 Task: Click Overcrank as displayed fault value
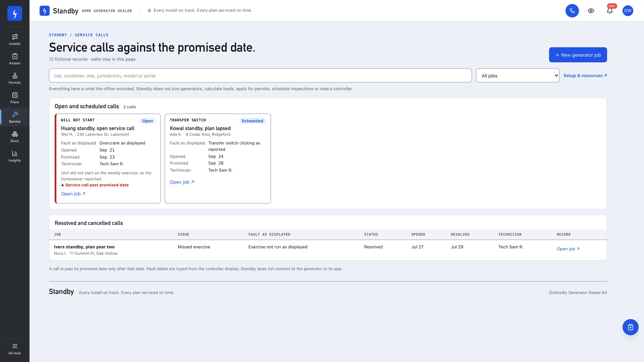pos(122,143)
